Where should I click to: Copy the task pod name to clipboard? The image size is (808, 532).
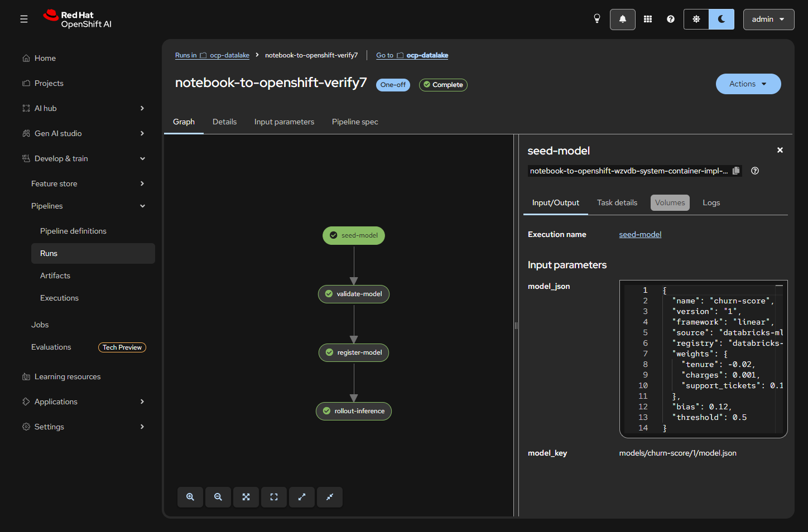(x=736, y=171)
